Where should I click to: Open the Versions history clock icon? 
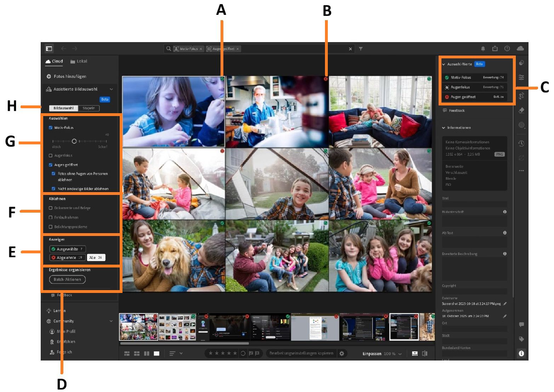point(521,143)
